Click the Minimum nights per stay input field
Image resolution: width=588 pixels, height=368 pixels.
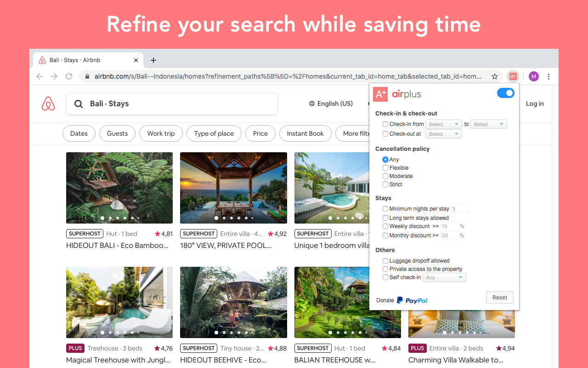tap(459, 208)
